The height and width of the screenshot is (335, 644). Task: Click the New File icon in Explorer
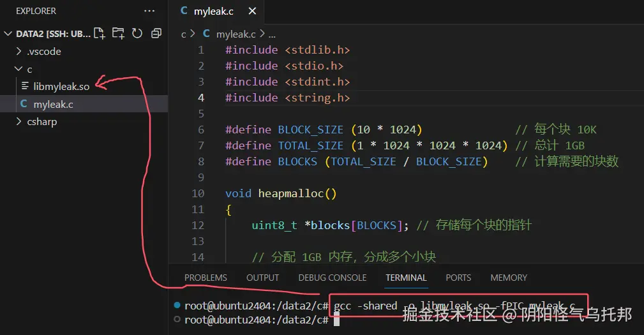click(x=100, y=33)
